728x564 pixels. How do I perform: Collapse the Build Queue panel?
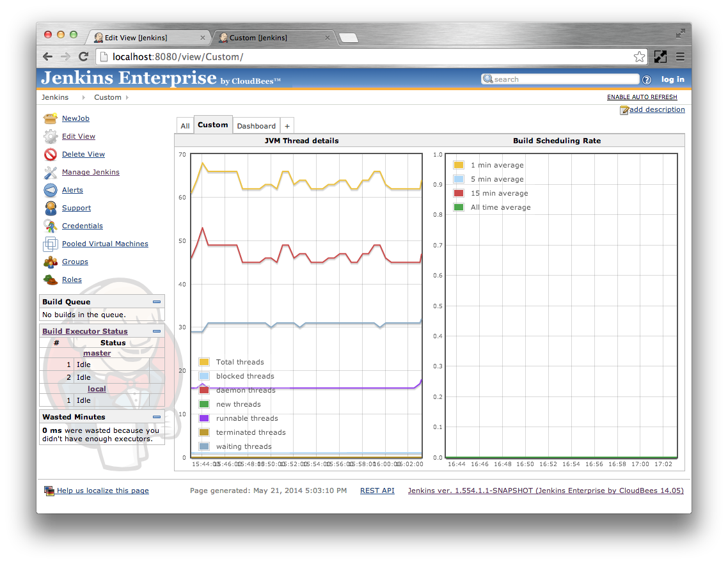click(x=157, y=302)
